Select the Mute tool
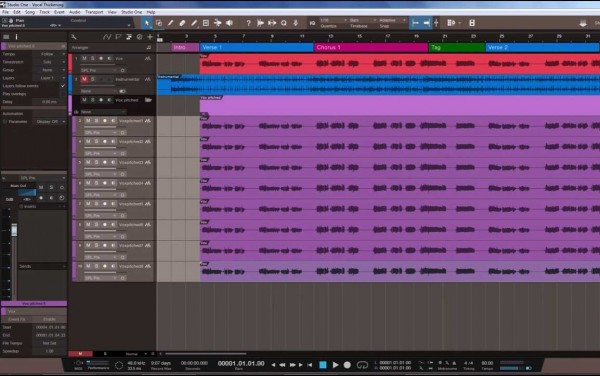The image size is (600, 376). (206, 23)
